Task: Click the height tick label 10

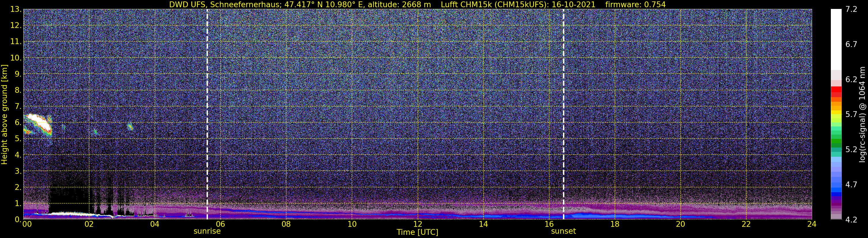Action: pyautogui.click(x=16, y=58)
